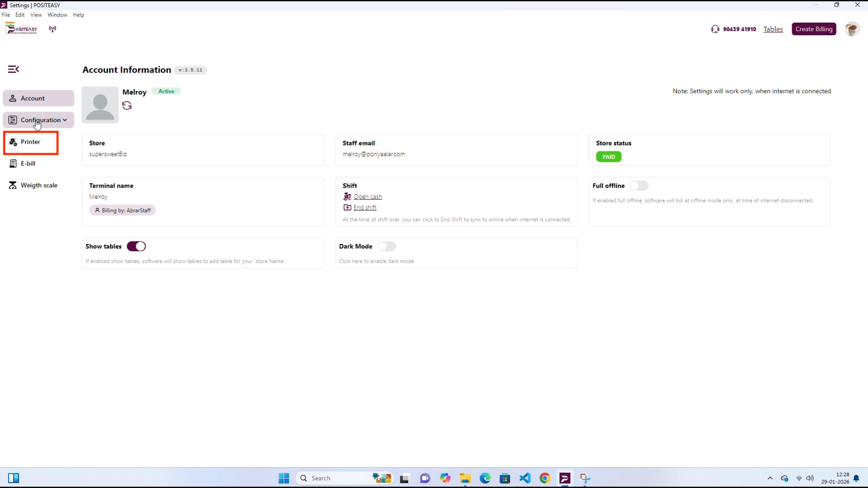
Task: Click the connectivity signal icon near the logo
Action: coord(52,28)
